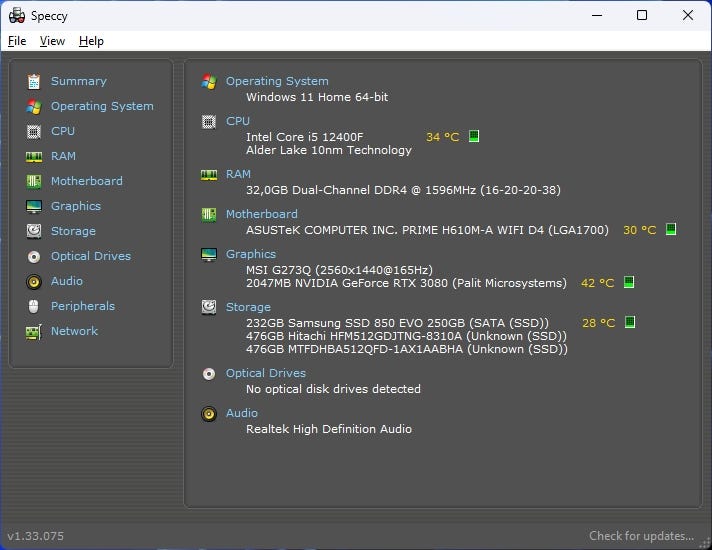Click the Storage drive icon in main panel
Screen dimensions: 712x550
(x=209, y=307)
